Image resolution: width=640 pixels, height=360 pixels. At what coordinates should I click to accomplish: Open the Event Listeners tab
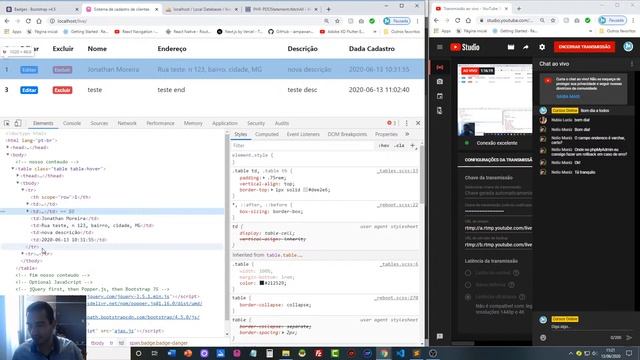[x=303, y=134]
